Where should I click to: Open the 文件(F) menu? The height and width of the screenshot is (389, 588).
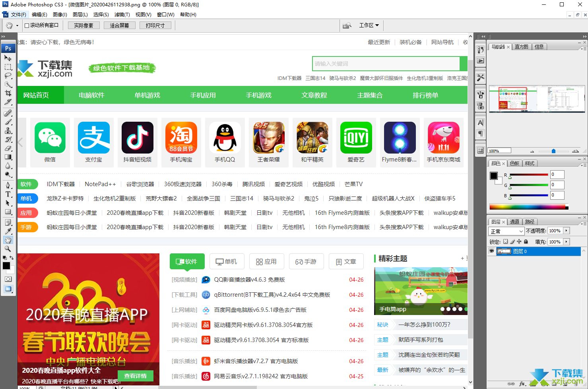tap(18, 15)
